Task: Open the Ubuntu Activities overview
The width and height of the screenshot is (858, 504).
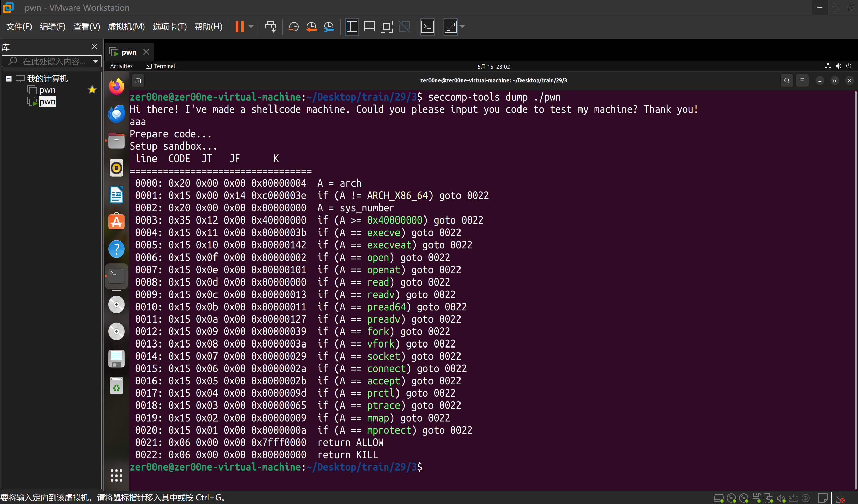Action: (121, 66)
